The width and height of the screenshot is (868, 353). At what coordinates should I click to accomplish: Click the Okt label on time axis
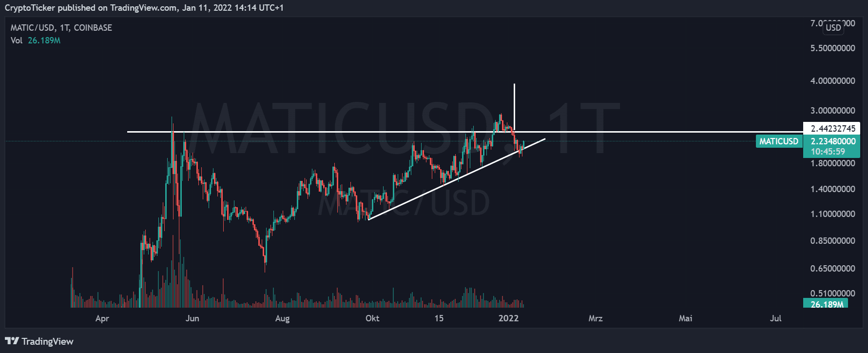372,318
